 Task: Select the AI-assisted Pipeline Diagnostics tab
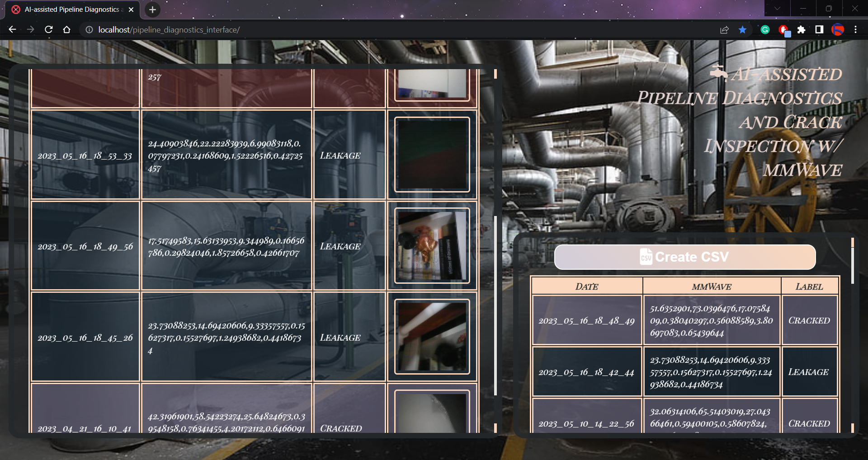(68, 9)
